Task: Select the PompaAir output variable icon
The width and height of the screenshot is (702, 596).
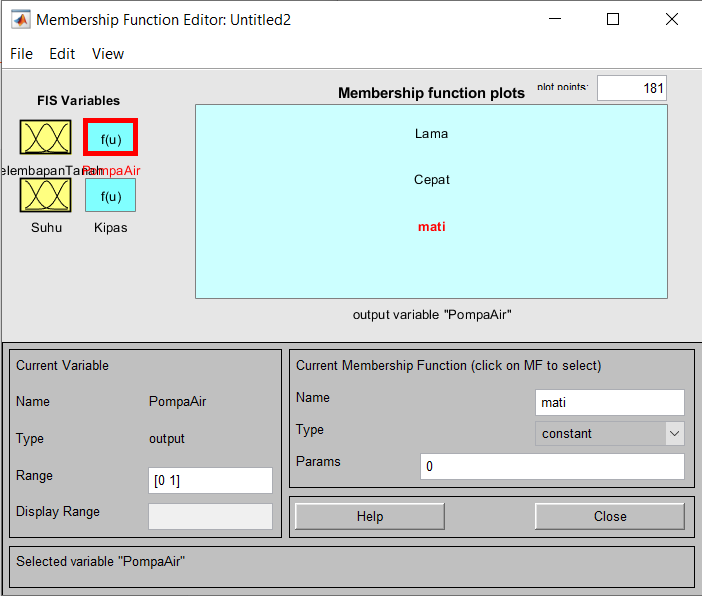Action: pos(110,137)
